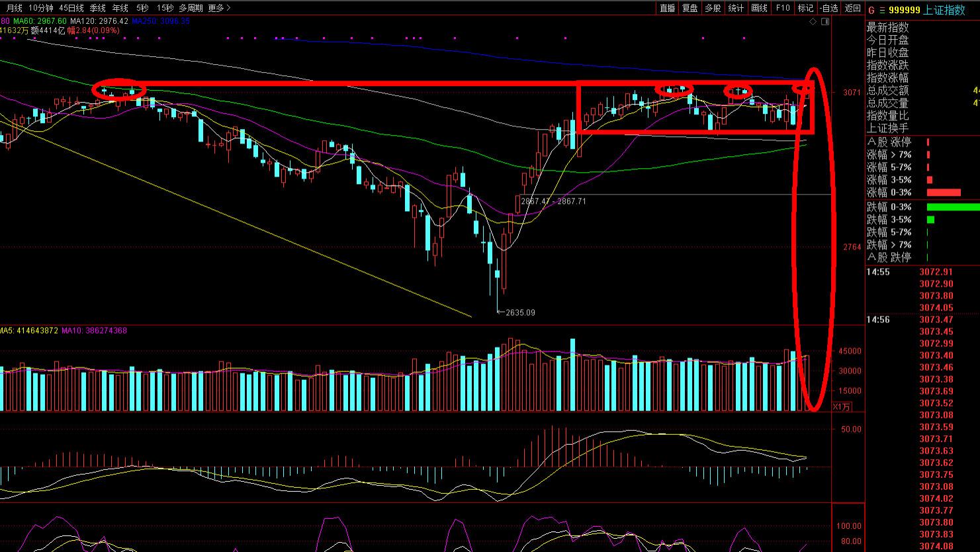The image size is (980, 552).
Task: Activate the 画线 drawing tool
Action: point(759,8)
